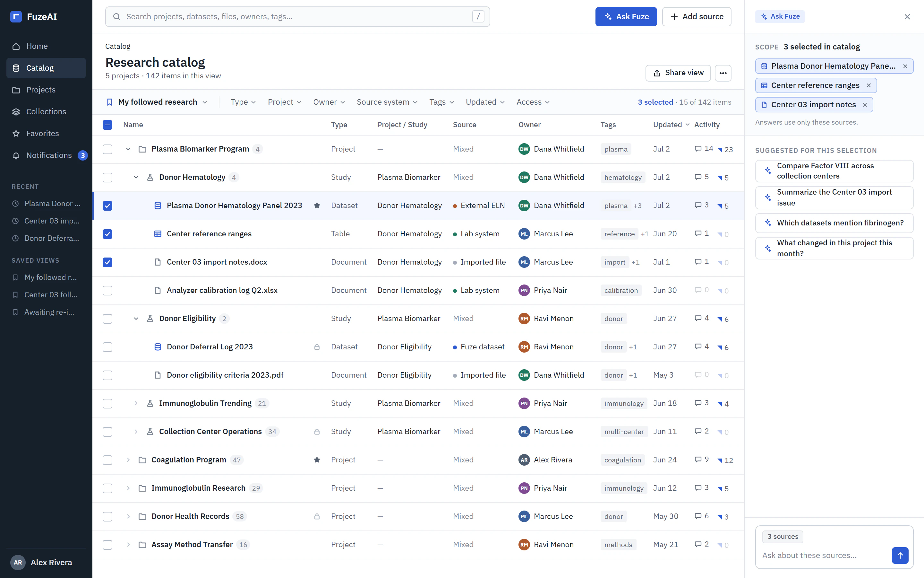Open comments on Coagulation Program row

click(701, 460)
